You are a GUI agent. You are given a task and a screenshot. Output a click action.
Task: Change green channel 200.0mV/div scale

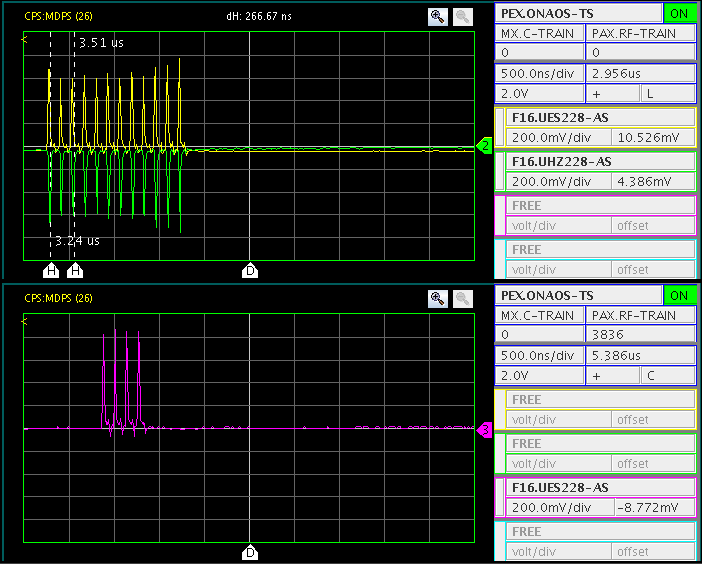(x=558, y=181)
